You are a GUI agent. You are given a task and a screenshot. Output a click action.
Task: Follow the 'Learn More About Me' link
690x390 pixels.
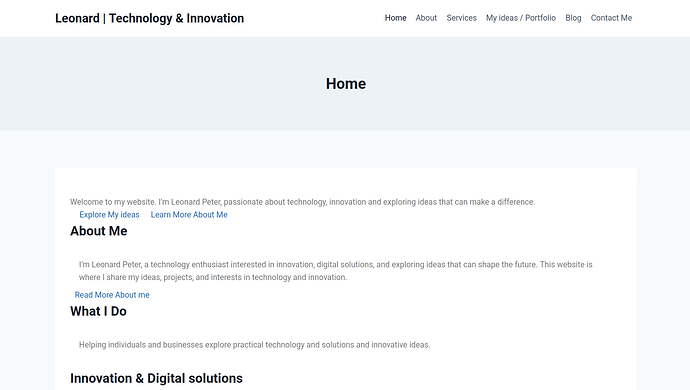[x=189, y=215]
